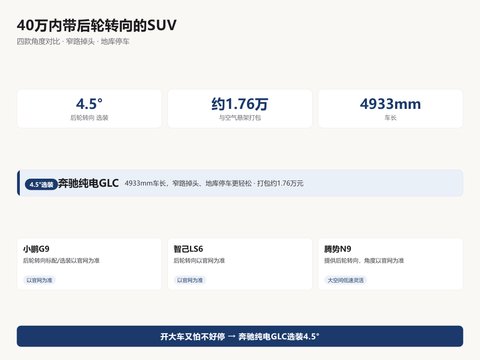Open the 智己LS6 card title
Viewport: 480px width, 360px height.
pyautogui.click(x=188, y=249)
